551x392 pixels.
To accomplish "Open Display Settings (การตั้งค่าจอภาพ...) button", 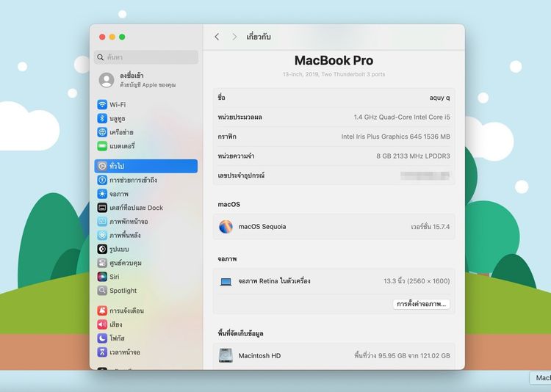I will coord(421,304).
